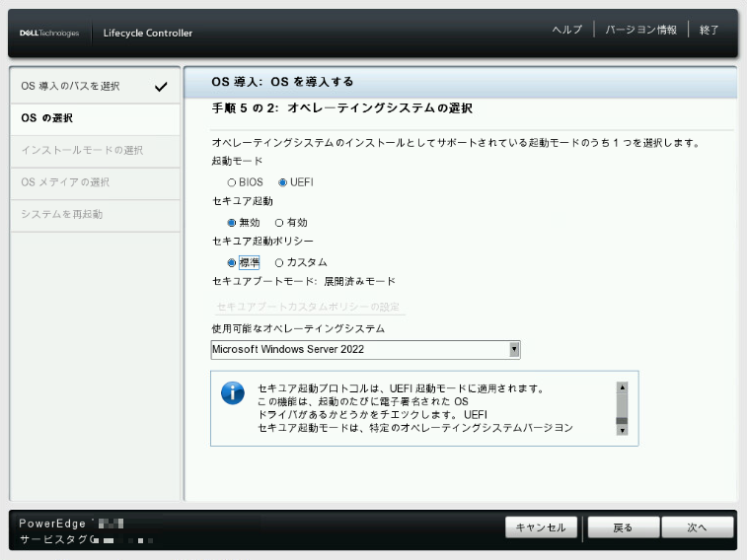This screenshot has width=747, height=560.
Task: Click the info box scrollbar thumb
Action: click(x=622, y=421)
